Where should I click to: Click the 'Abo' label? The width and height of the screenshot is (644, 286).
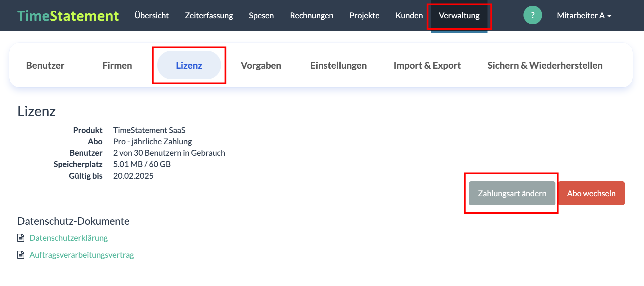[x=95, y=141]
